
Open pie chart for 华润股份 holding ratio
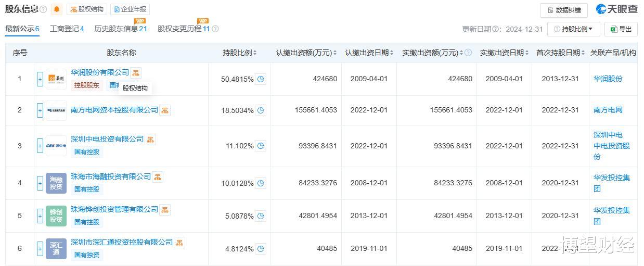261,79
